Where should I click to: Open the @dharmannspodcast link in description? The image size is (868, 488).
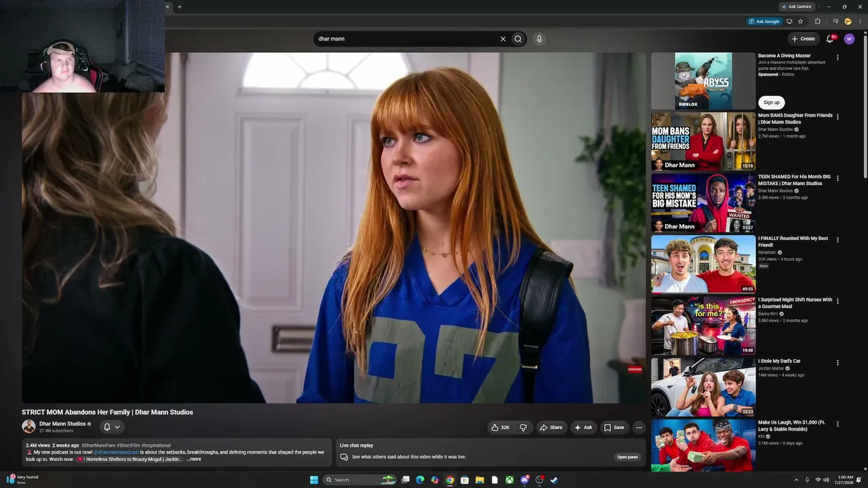[117, 452]
